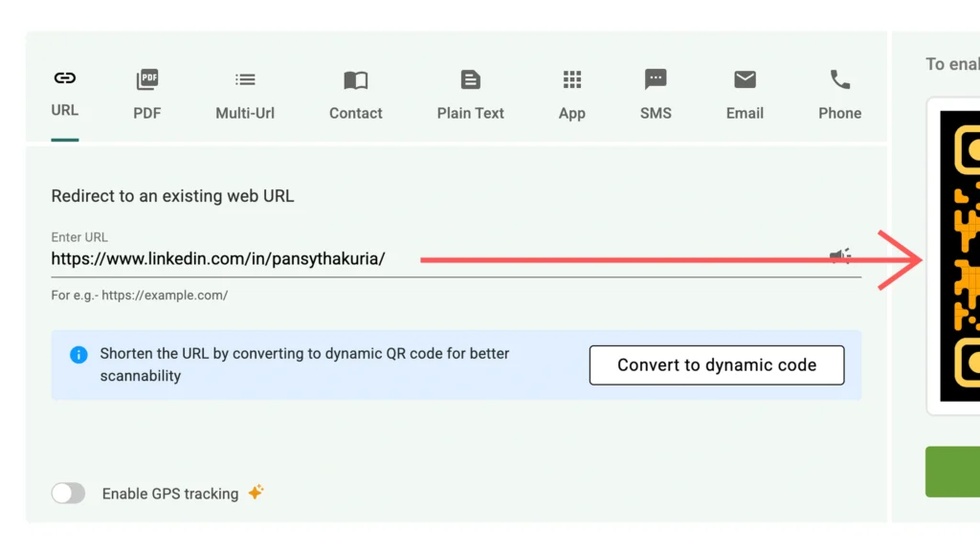This screenshot has height=551, width=980.
Task: Select the SMS chat bubble icon
Action: [x=656, y=80]
